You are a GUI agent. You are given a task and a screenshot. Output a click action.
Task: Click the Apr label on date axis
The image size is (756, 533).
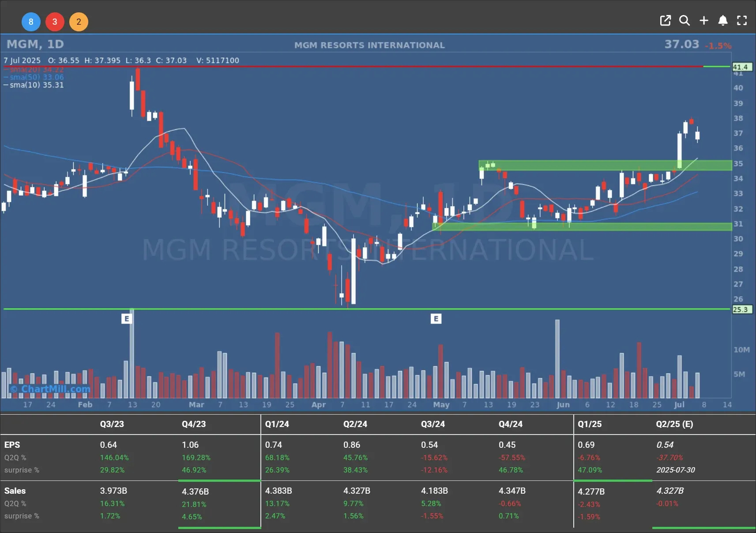click(318, 404)
